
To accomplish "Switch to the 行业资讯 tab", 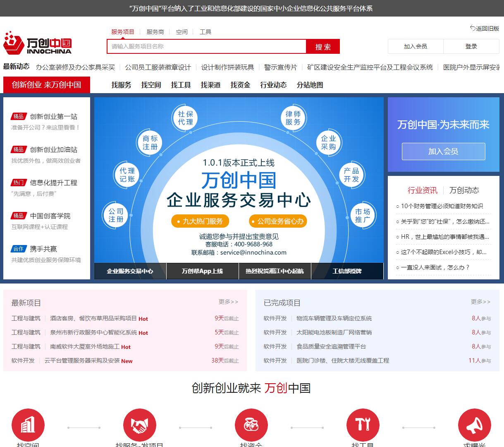I will [x=422, y=190].
